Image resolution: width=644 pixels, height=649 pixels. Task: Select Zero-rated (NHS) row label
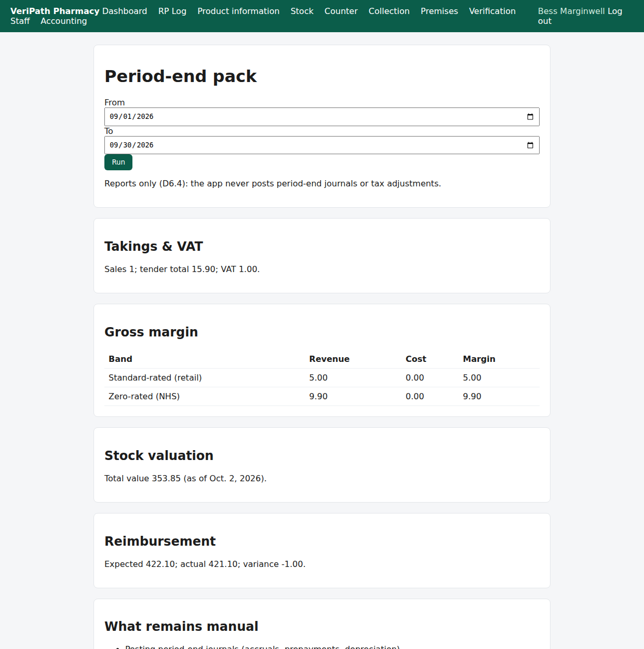144,396
